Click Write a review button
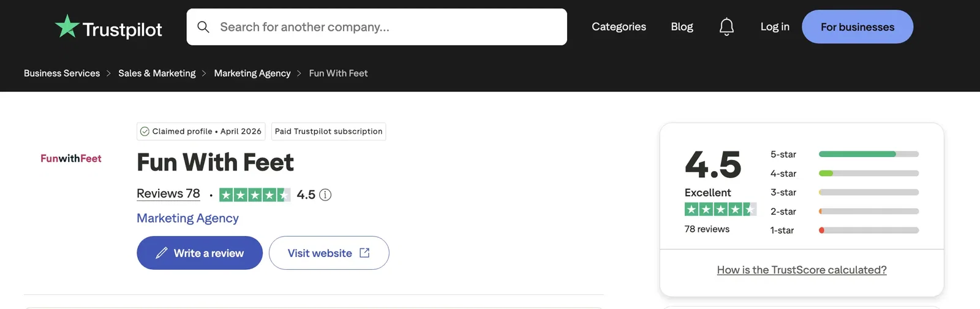Viewport: 980px width, 309px height. [200, 253]
